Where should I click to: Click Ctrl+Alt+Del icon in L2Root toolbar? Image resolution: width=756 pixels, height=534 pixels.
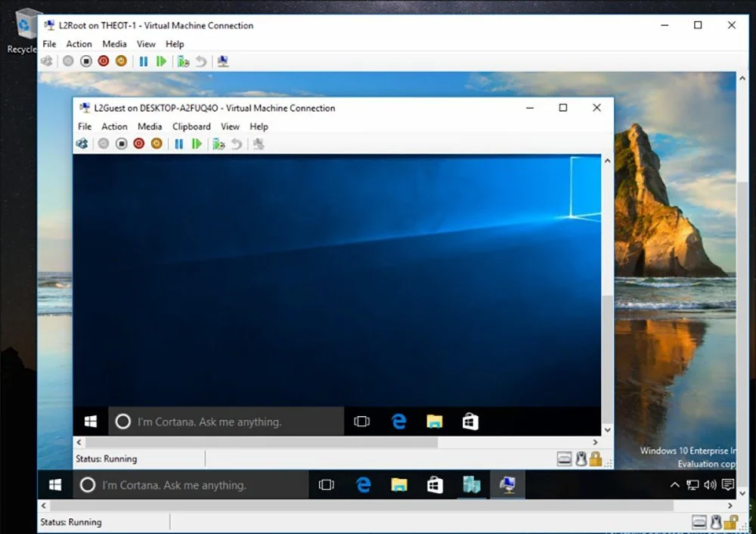pyautogui.click(x=47, y=61)
